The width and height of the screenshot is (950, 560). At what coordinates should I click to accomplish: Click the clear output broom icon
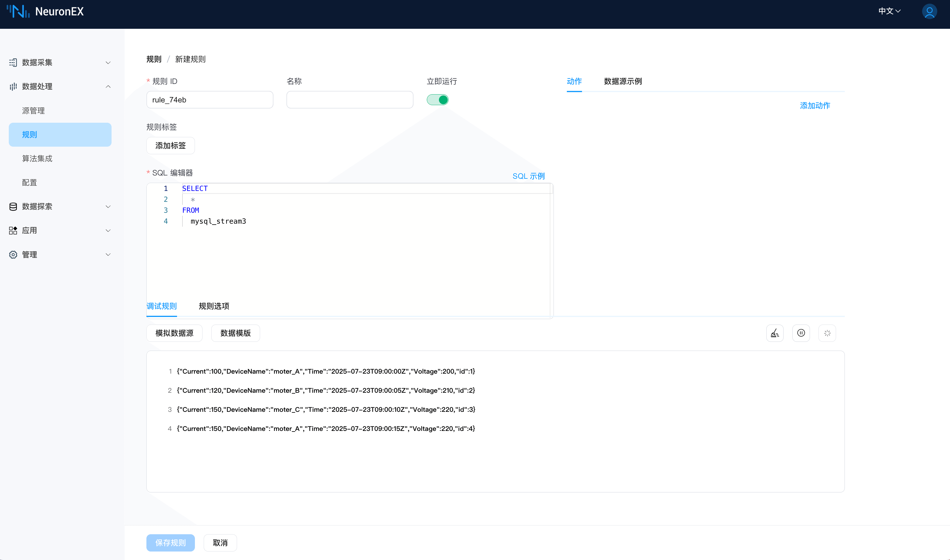click(775, 333)
